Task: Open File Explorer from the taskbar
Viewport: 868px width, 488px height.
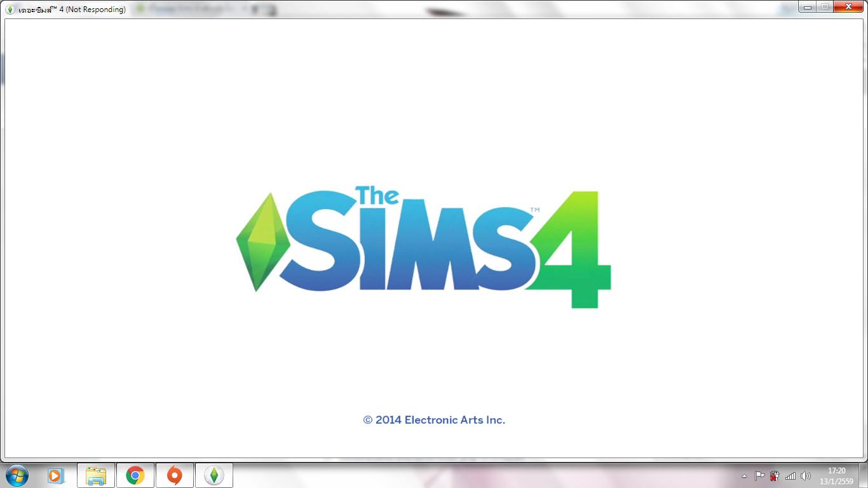Action: (96, 475)
